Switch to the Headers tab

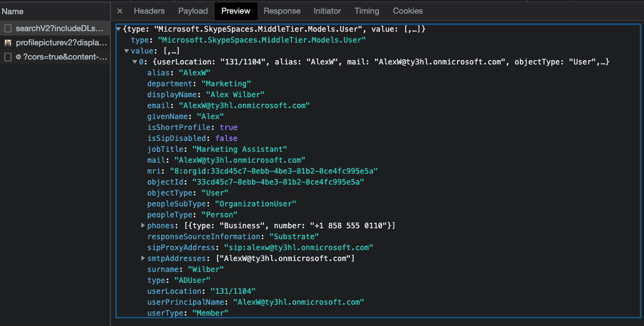[149, 11]
